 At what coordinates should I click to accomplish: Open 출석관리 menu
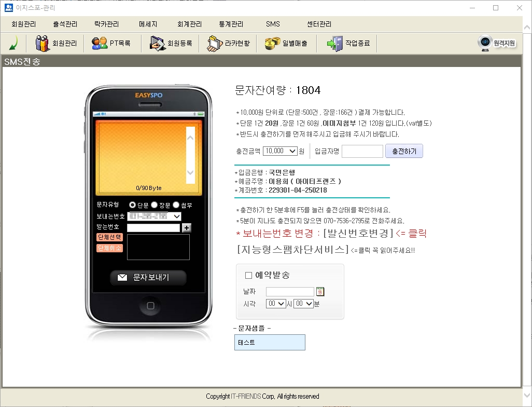click(x=65, y=24)
